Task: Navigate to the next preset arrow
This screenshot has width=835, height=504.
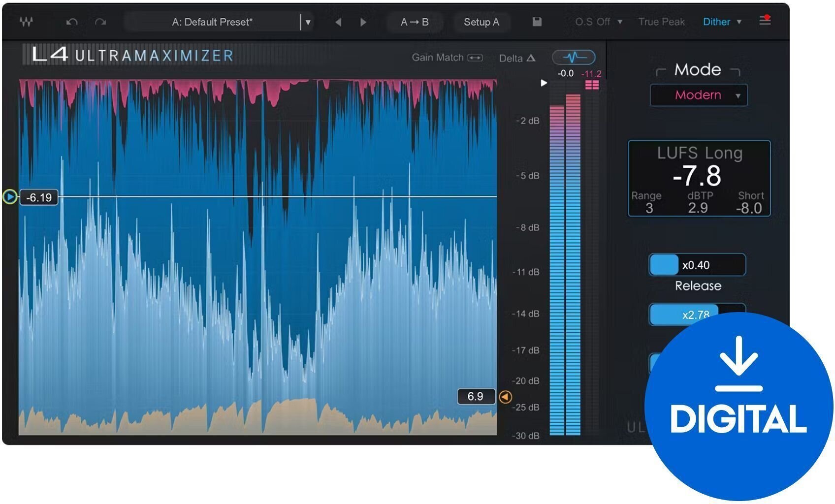Action: tap(363, 22)
